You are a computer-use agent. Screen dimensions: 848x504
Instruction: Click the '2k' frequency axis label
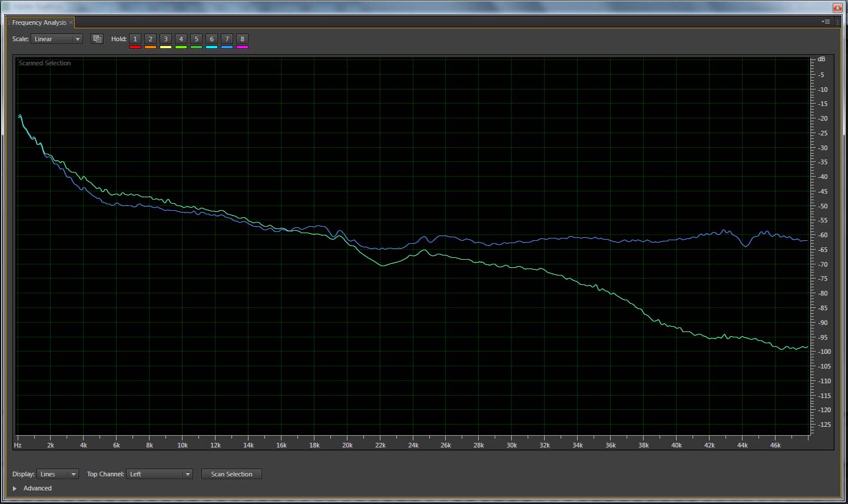[x=51, y=445]
